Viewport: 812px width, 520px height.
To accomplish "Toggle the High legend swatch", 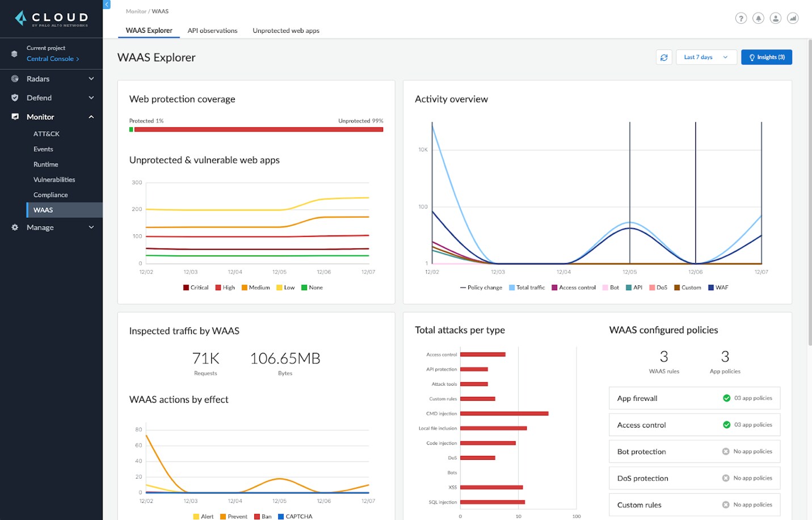I will [218, 288].
